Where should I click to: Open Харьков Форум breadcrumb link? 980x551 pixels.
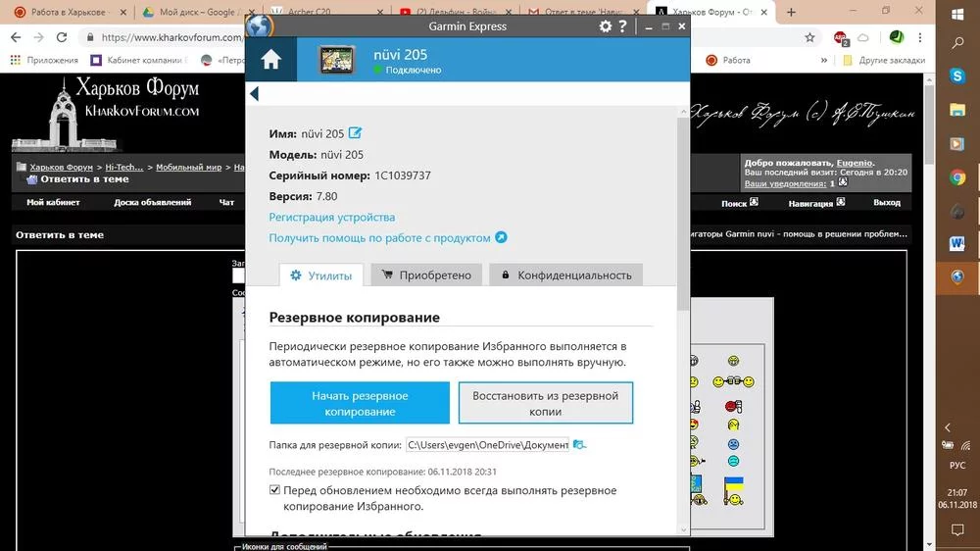(61, 167)
